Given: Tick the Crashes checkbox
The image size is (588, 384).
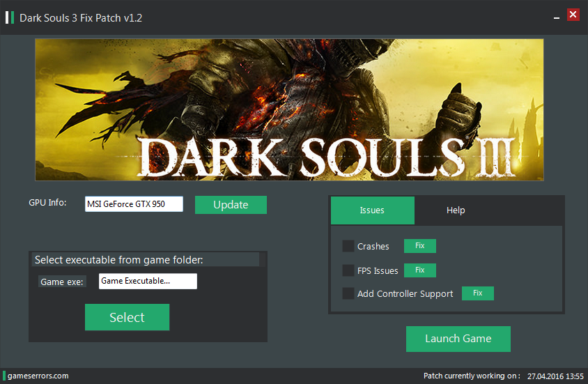Looking at the screenshot, I should 348,246.
